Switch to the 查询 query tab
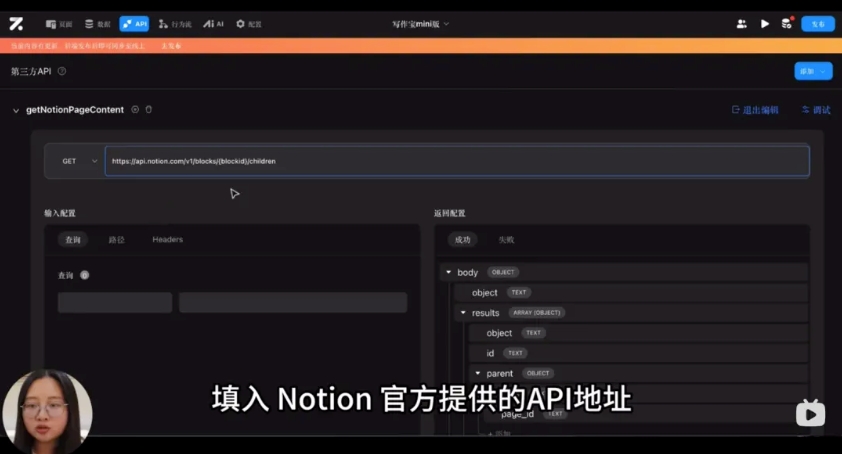 [x=73, y=240]
